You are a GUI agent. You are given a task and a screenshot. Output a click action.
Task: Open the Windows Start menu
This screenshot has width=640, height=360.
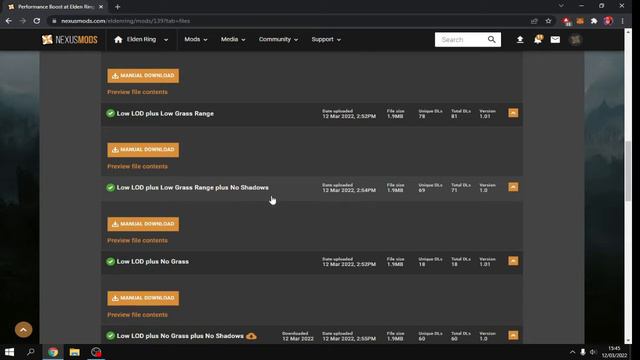point(9,352)
